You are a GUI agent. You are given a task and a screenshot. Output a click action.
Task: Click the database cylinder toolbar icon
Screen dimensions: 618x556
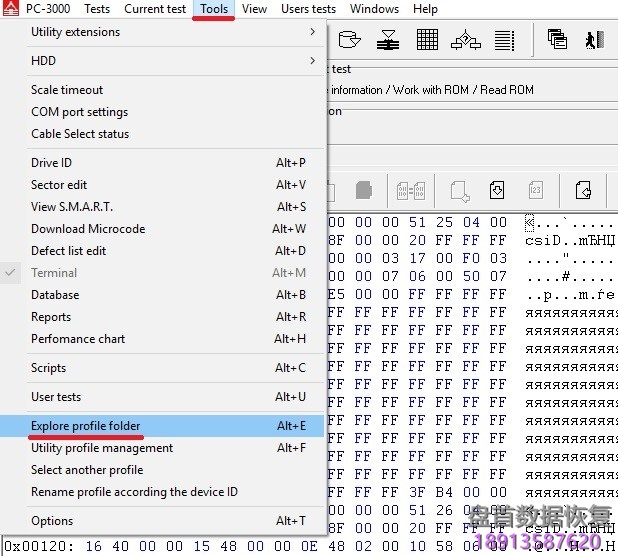(x=349, y=39)
